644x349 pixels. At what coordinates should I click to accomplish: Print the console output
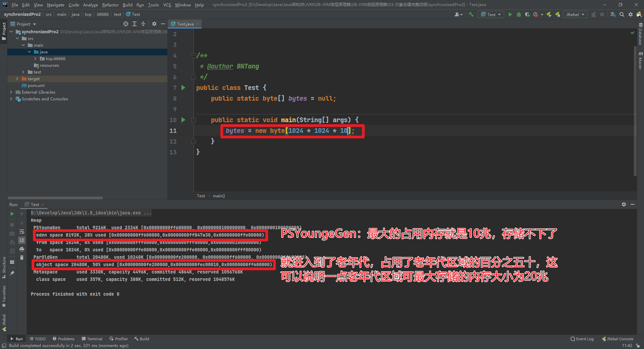point(22,249)
